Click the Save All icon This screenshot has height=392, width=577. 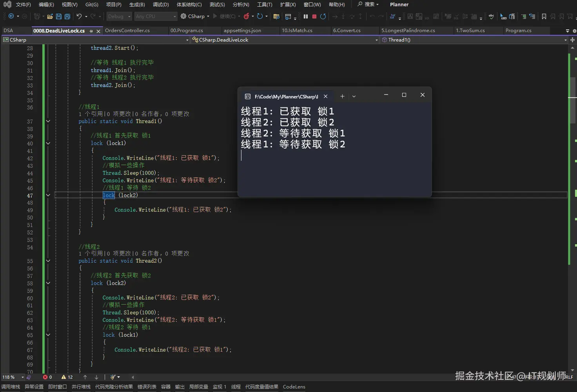click(67, 16)
